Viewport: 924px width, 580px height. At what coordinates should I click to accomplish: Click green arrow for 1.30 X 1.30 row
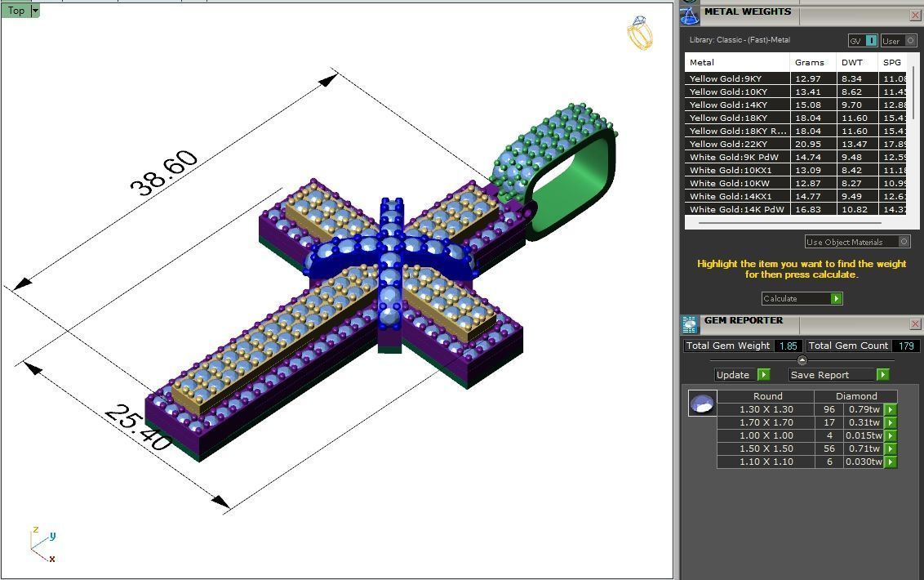[891, 409]
